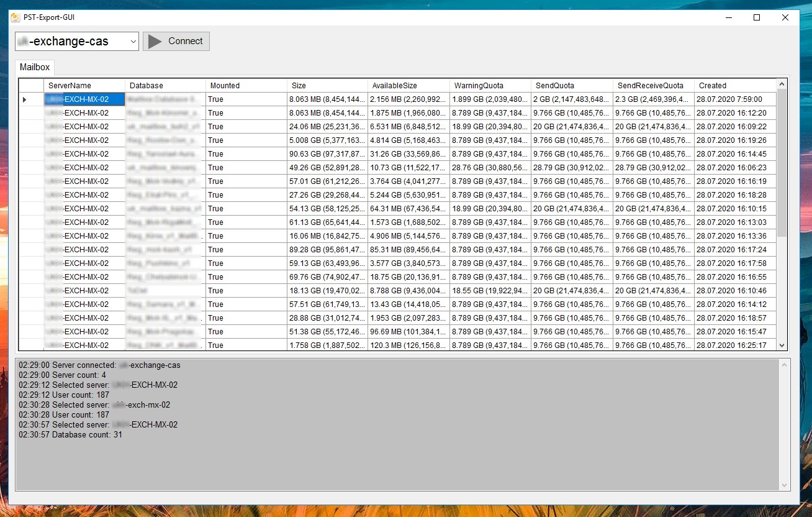This screenshot has width=812, height=517.
Task: Select cell created 28.07.2020 16:10:46
Action: pos(735,291)
